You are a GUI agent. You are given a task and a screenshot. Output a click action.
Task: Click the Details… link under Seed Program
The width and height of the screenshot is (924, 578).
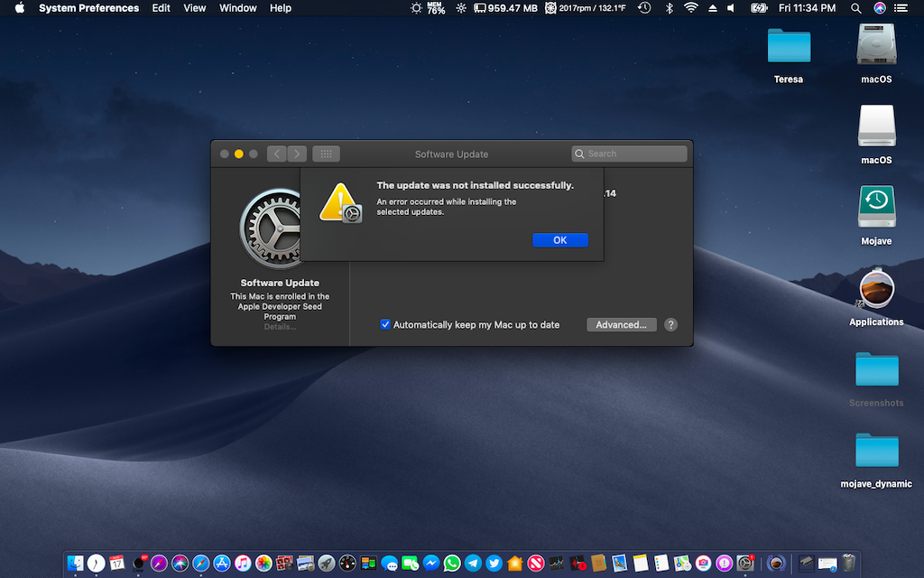280,327
